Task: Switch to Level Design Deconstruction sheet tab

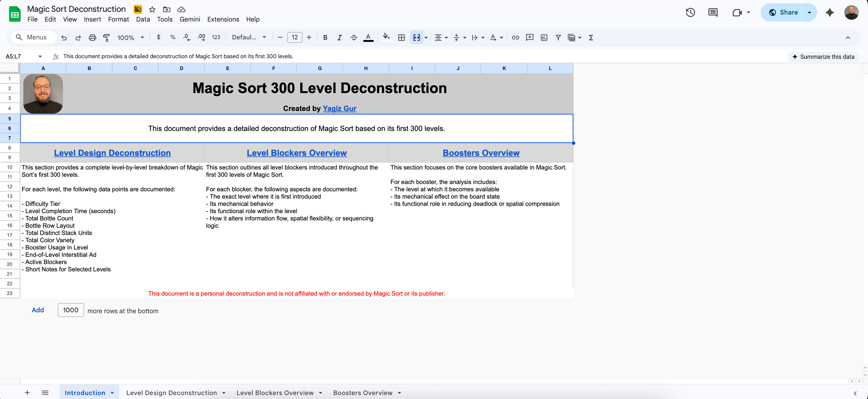Action: [x=171, y=393]
